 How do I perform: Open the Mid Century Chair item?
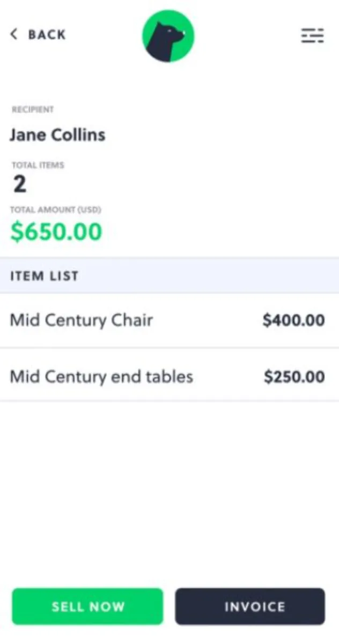82,320
